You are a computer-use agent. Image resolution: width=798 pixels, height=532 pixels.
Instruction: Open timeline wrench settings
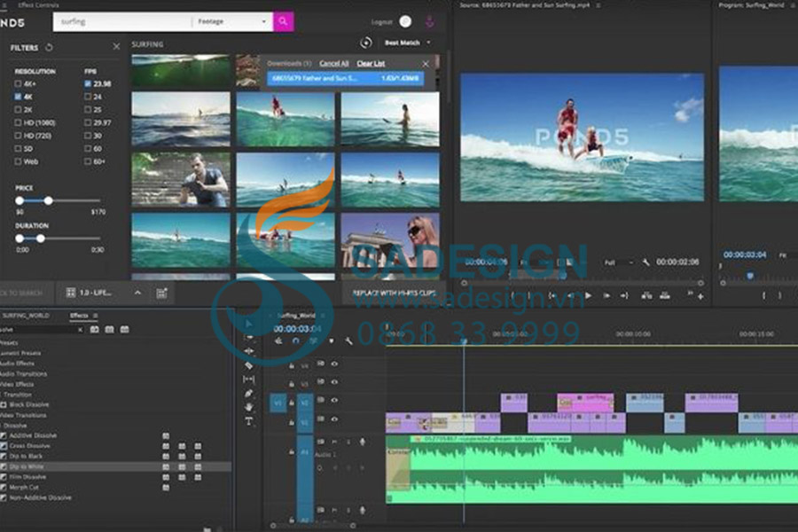pos(348,341)
